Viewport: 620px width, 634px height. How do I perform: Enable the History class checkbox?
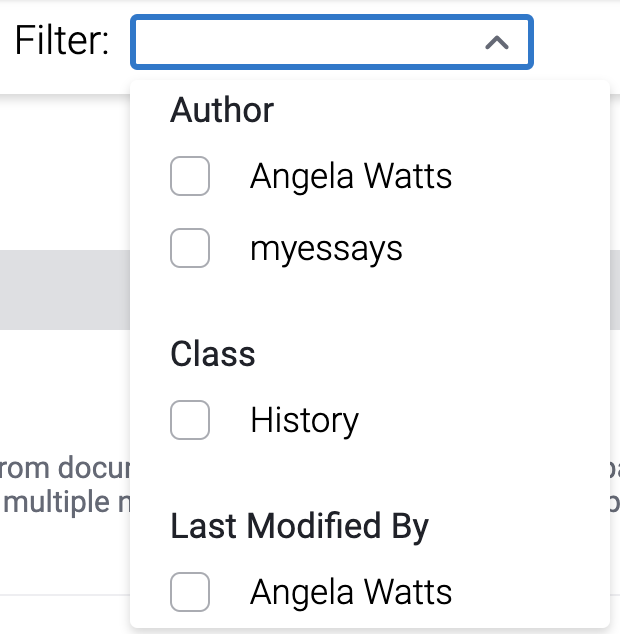190,420
